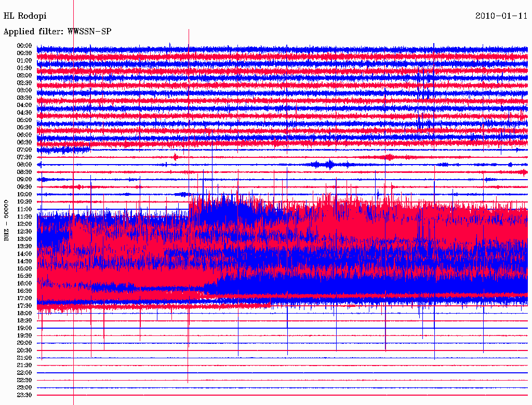532x405 pixels.
Task: Click the 14:00 time label
Action: [x=24, y=254]
